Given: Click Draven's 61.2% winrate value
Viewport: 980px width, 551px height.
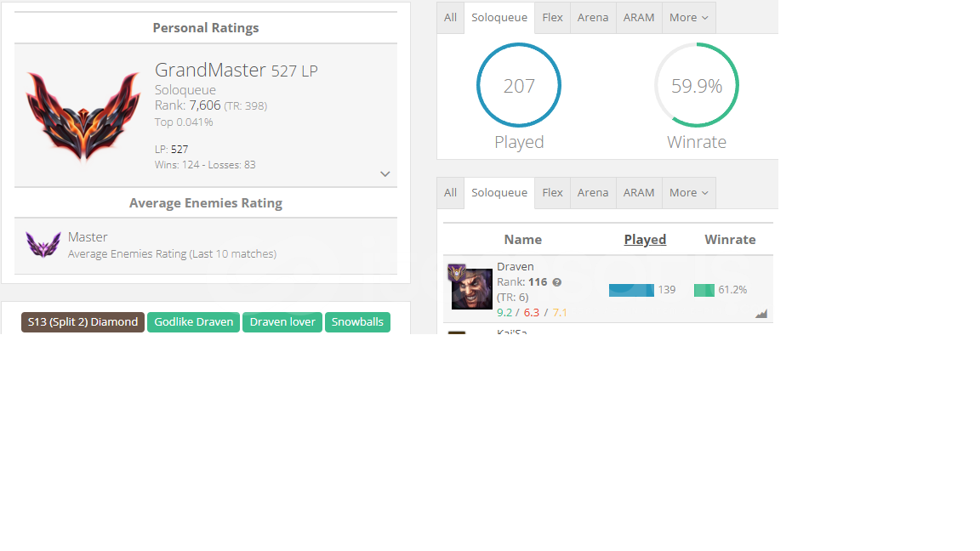Looking at the screenshot, I should pyautogui.click(x=732, y=290).
